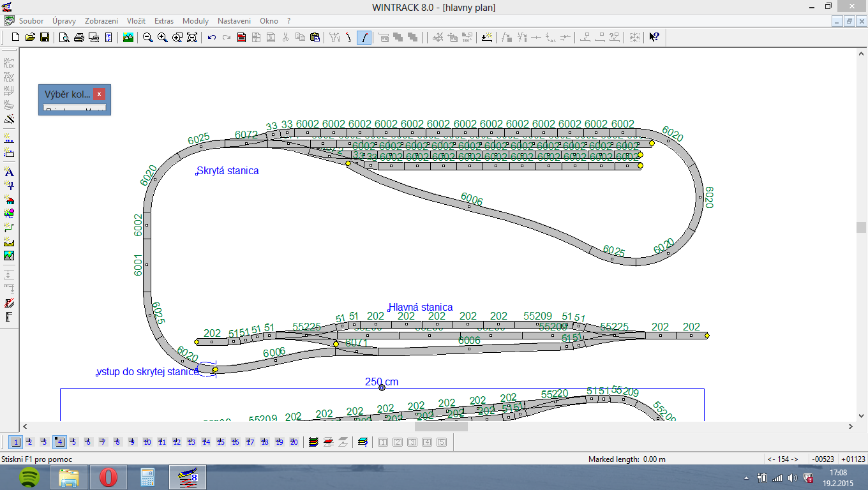The height and width of the screenshot is (490, 868).
Task: Toggle layer 1 button
Action: click(x=16, y=442)
